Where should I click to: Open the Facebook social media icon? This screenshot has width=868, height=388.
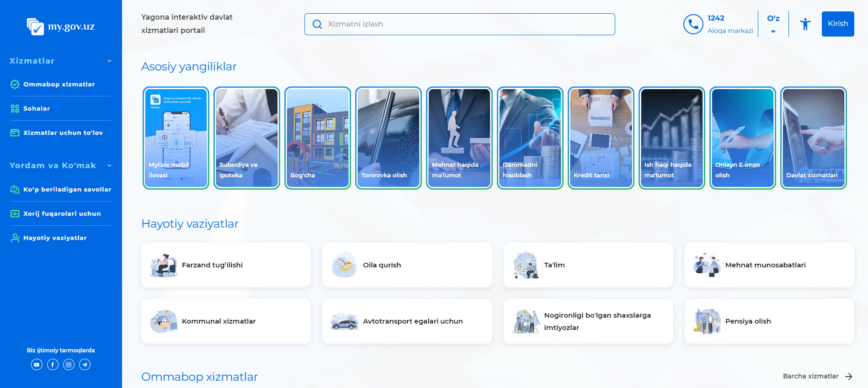coord(53,365)
